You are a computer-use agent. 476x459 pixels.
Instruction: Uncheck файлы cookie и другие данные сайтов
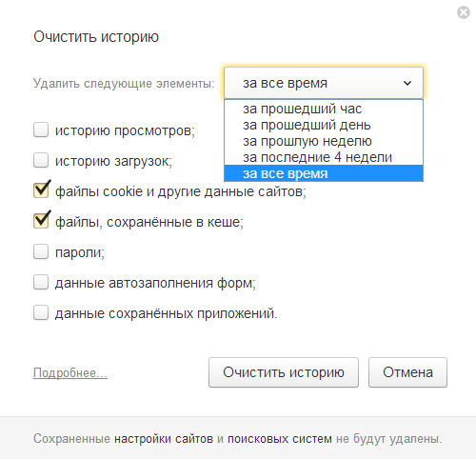coord(42,190)
